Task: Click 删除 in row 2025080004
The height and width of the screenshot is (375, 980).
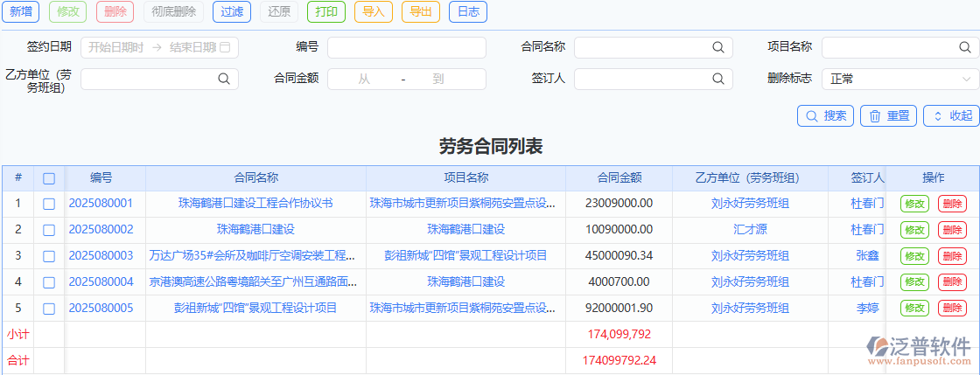Action: 952,282
